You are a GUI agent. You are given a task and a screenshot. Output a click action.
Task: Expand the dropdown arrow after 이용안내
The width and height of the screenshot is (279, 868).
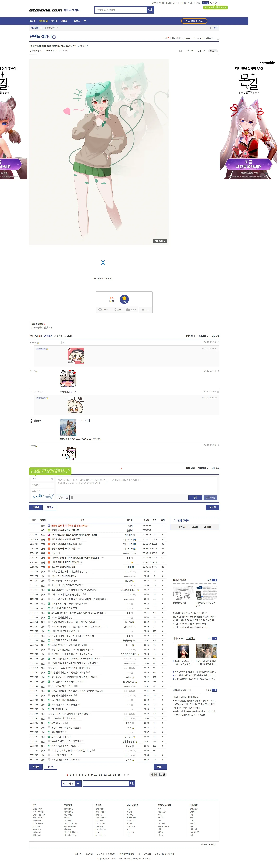[218, 38]
